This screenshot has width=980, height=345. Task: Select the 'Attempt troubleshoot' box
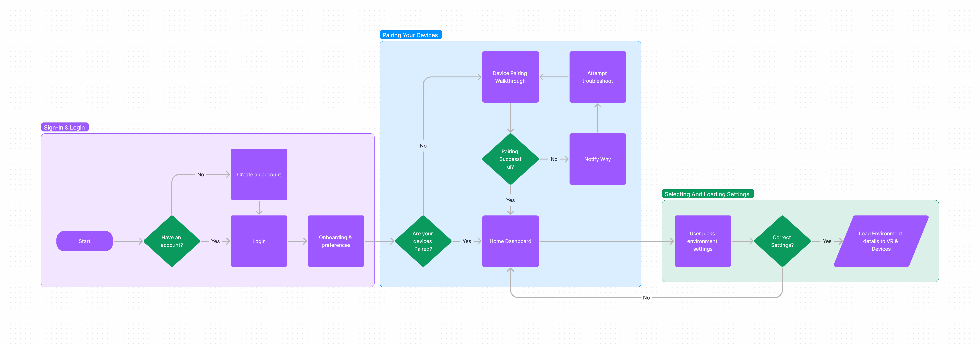click(597, 77)
